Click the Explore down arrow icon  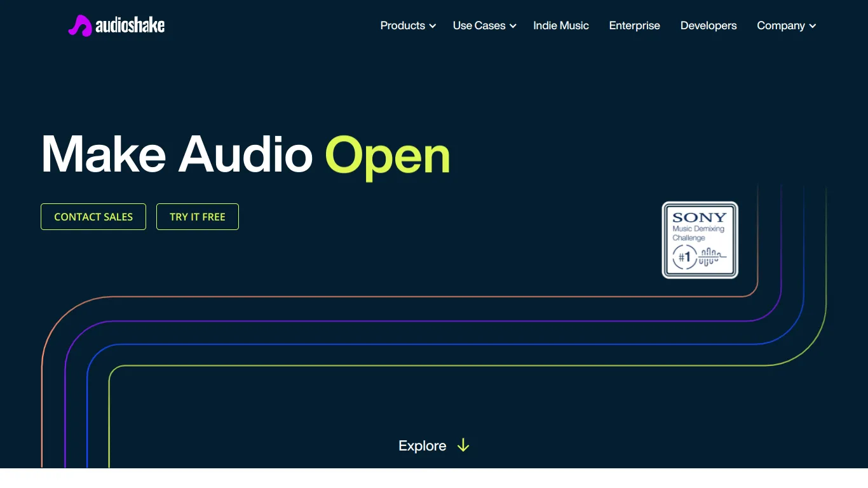tap(463, 445)
